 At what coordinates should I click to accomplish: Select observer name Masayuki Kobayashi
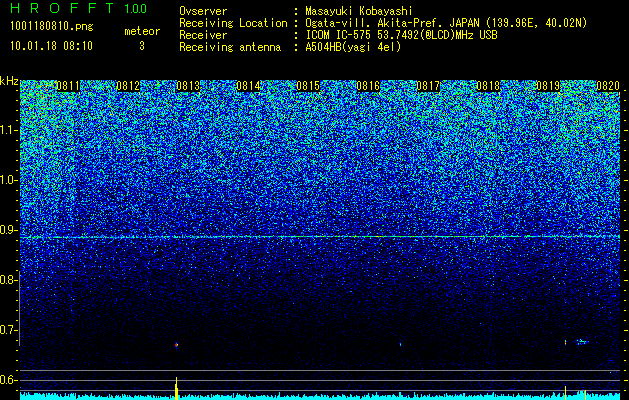pos(359,11)
